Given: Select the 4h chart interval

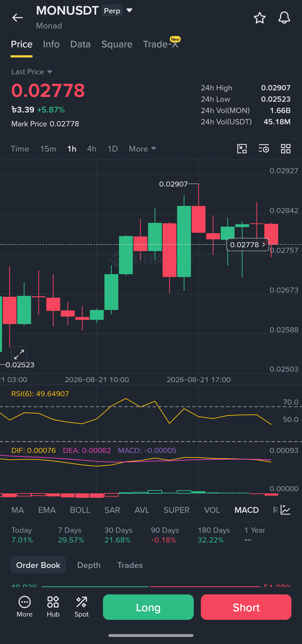Looking at the screenshot, I should tap(92, 149).
